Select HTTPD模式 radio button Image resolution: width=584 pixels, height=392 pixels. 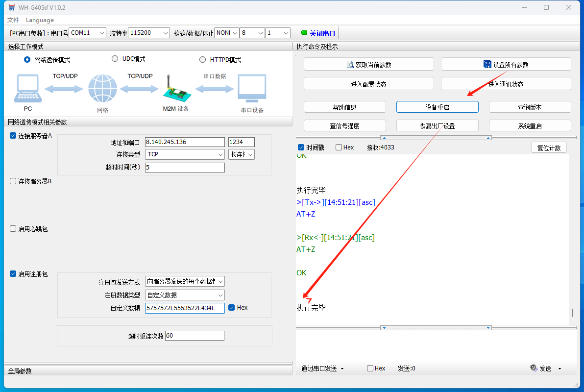click(x=203, y=60)
